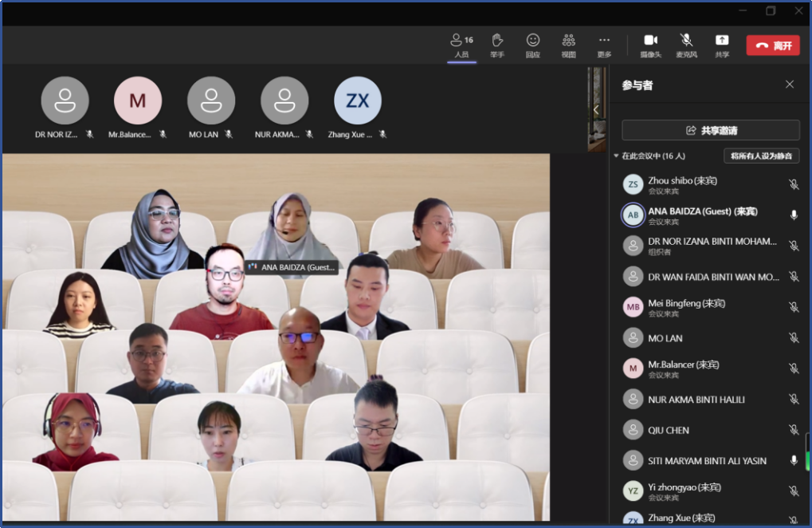Click the arrow to show previous participants
The image size is (812, 528).
[x=596, y=109]
